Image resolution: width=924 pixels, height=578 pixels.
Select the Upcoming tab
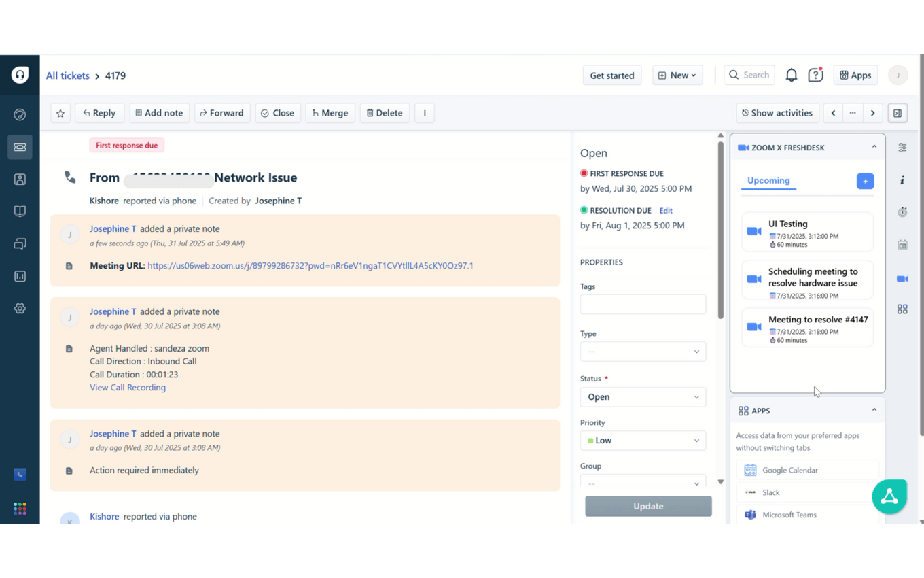(768, 181)
